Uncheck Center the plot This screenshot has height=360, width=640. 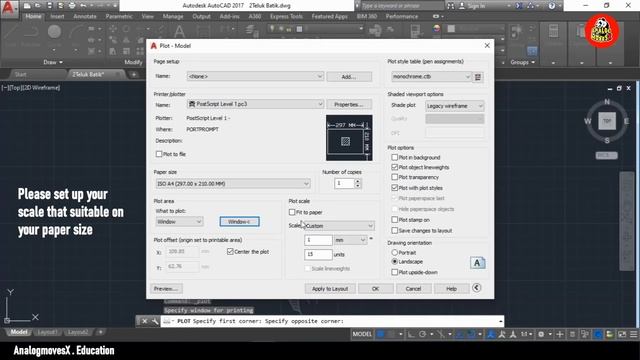click(x=230, y=252)
